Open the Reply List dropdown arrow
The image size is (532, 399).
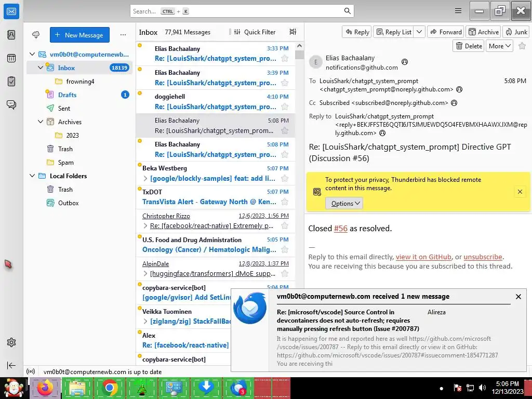click(x=419, y=32)
